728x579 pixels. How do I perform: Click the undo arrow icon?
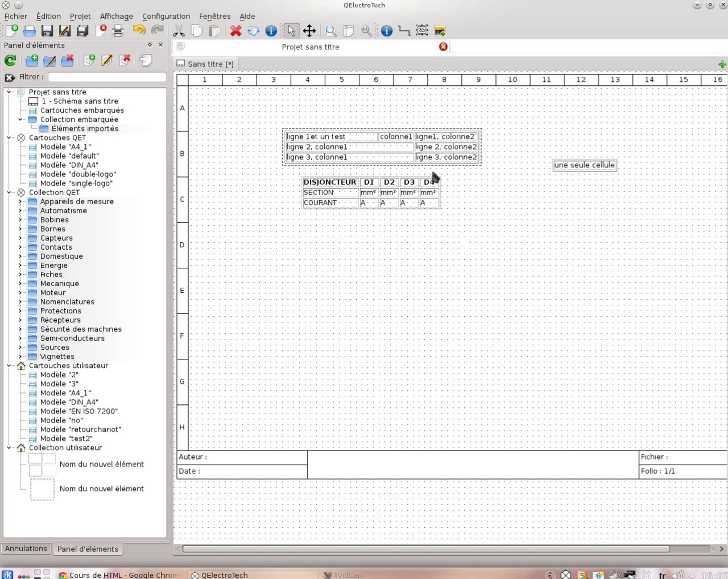point(139,30)
